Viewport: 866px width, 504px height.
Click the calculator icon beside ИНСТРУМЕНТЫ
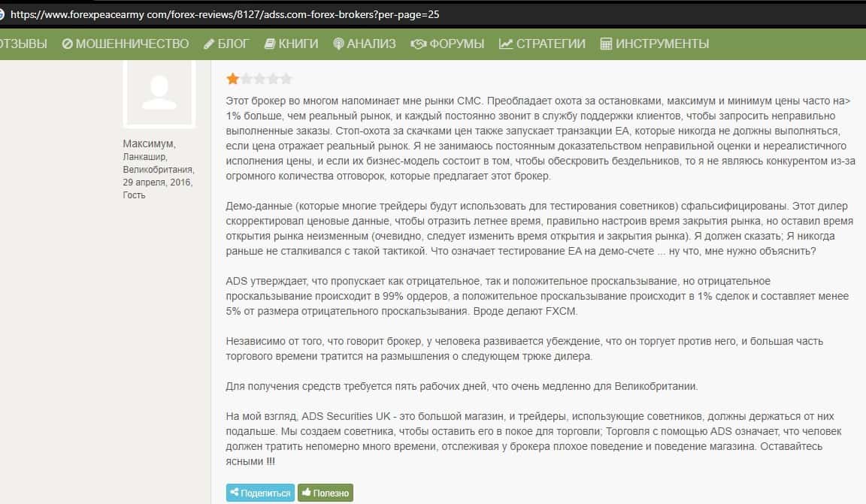606,44
